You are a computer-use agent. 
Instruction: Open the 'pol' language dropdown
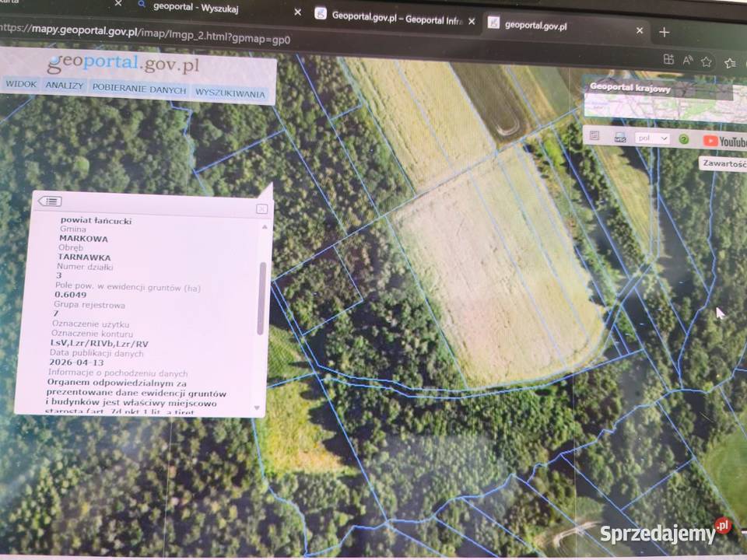pos(652,138)
